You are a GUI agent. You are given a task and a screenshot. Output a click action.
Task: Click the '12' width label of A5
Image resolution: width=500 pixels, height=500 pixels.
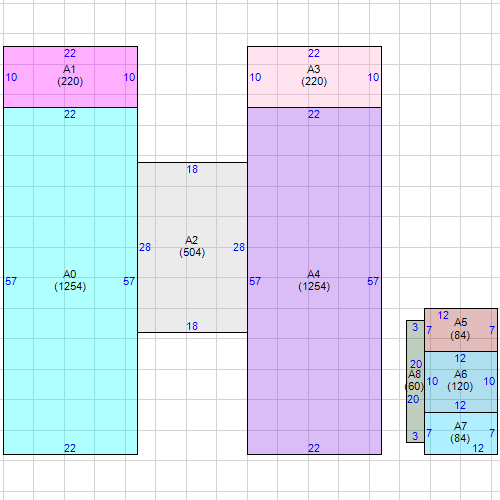coord(443,315)
